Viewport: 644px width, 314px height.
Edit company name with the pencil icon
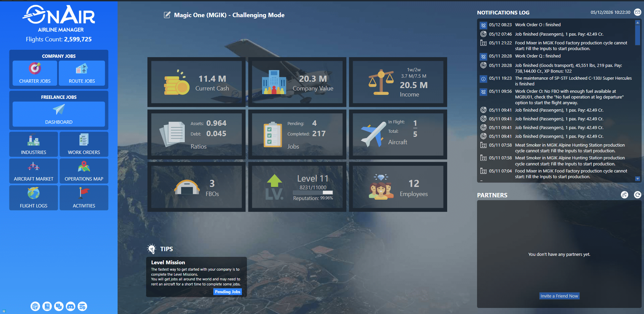tap(167, 15)
